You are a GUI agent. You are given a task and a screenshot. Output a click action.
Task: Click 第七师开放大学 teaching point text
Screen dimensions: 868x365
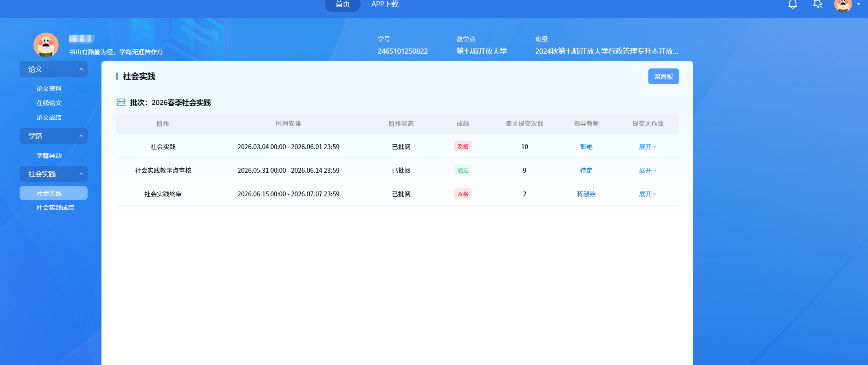482,51
